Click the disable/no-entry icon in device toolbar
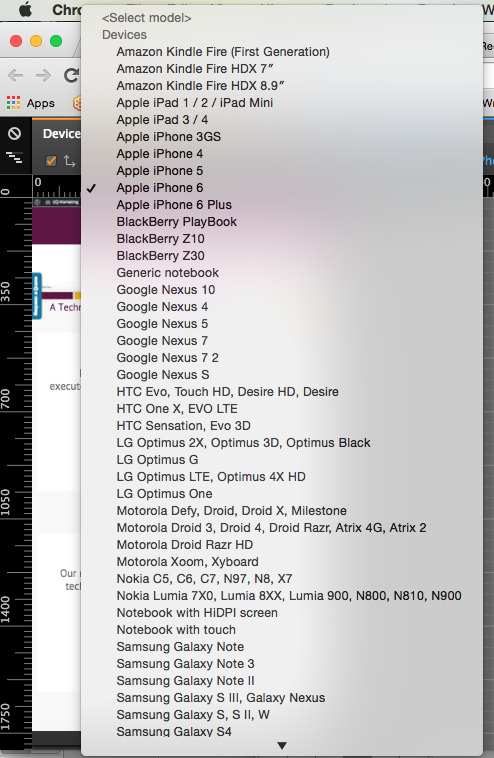This screenshot has height=758, width=494. pos(15,133)
